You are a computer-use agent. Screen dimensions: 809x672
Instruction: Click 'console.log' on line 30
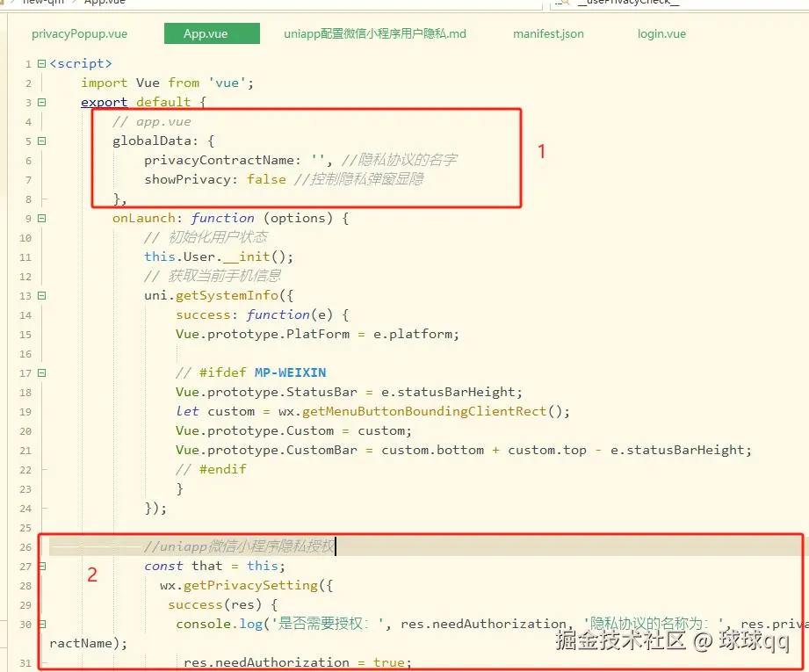pos(220,624)
